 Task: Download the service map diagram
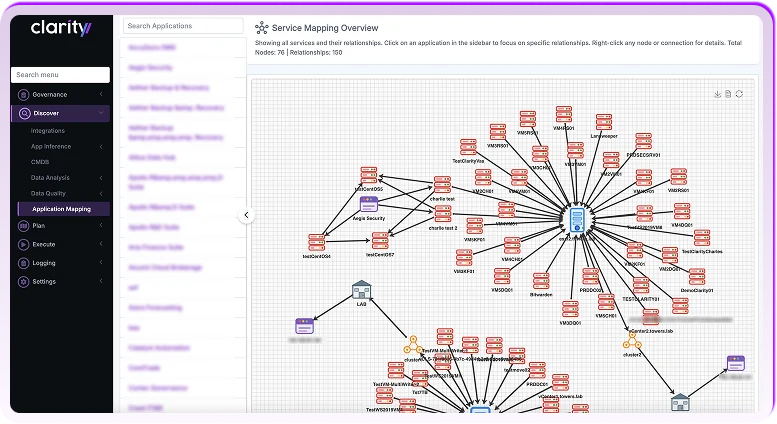point(717,94)
